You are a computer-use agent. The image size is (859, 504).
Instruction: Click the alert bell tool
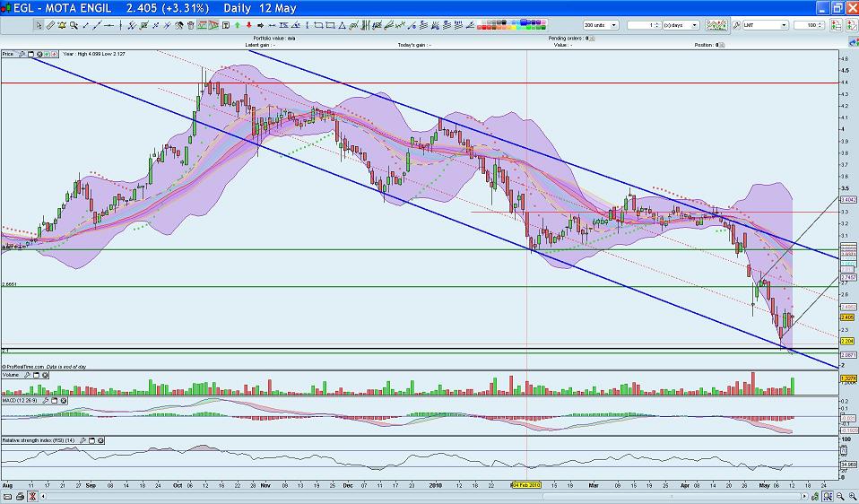click(x=62, y=25)
